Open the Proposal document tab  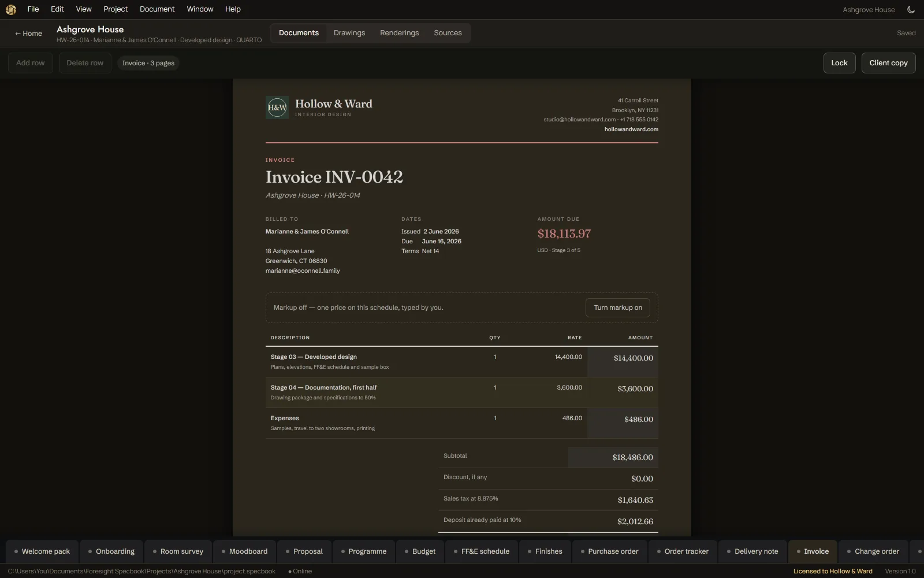pyautogui.click(x=304, y=551)
